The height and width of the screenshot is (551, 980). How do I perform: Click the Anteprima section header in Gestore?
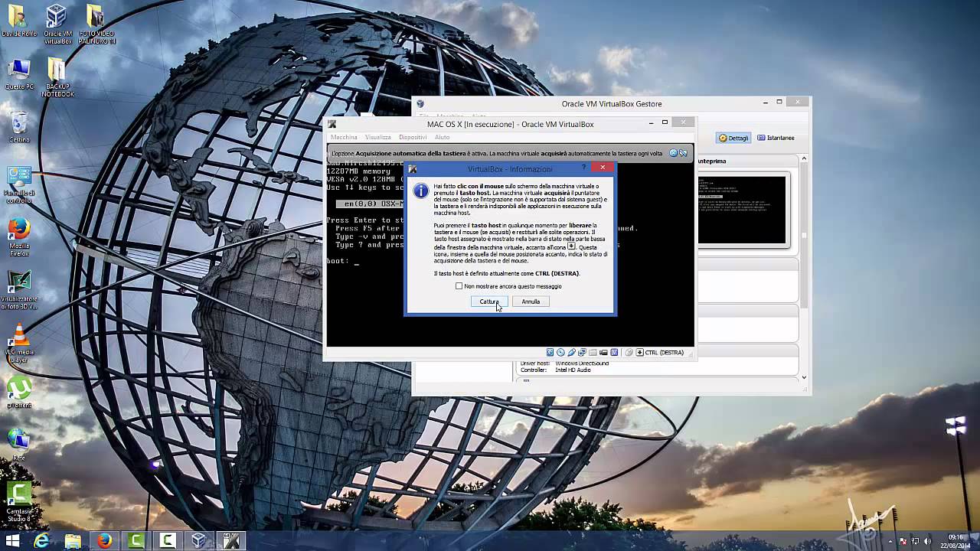tap(712, 161)
